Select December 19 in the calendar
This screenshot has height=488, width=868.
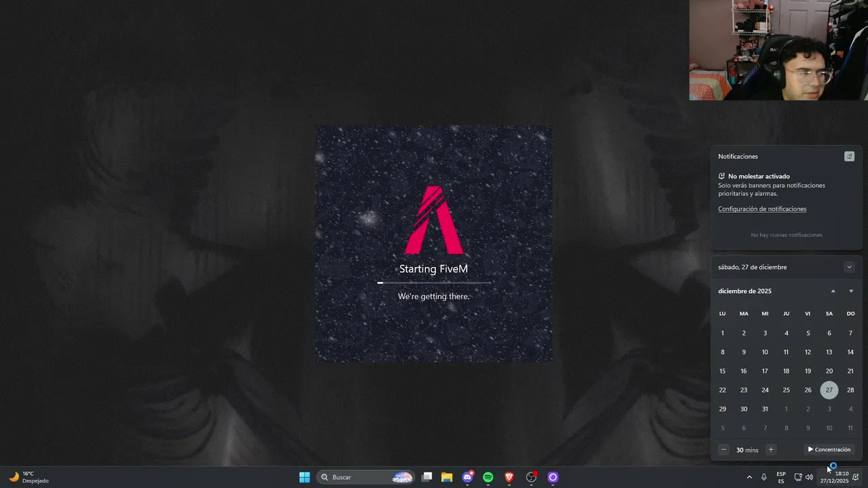click(808, 371)
